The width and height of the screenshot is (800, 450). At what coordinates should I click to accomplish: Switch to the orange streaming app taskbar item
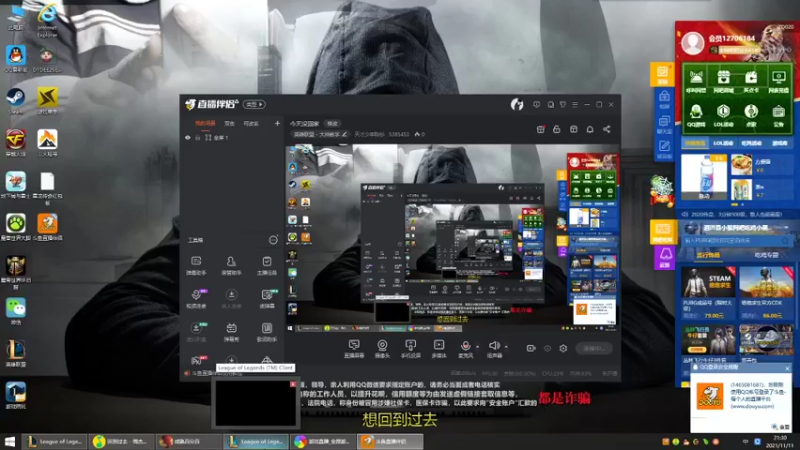coord(390,441)
